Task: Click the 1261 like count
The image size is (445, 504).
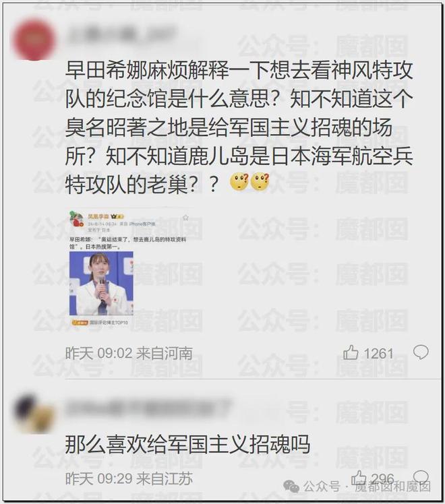Action: [x=378, y=354]
